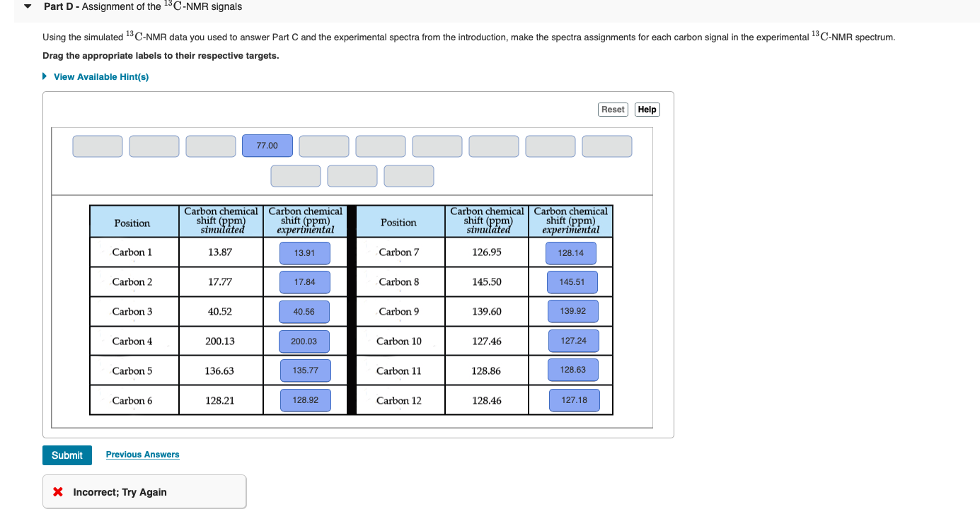
Task: Select the 139.92 label for Carbon 9
Action: pos(572,311)
